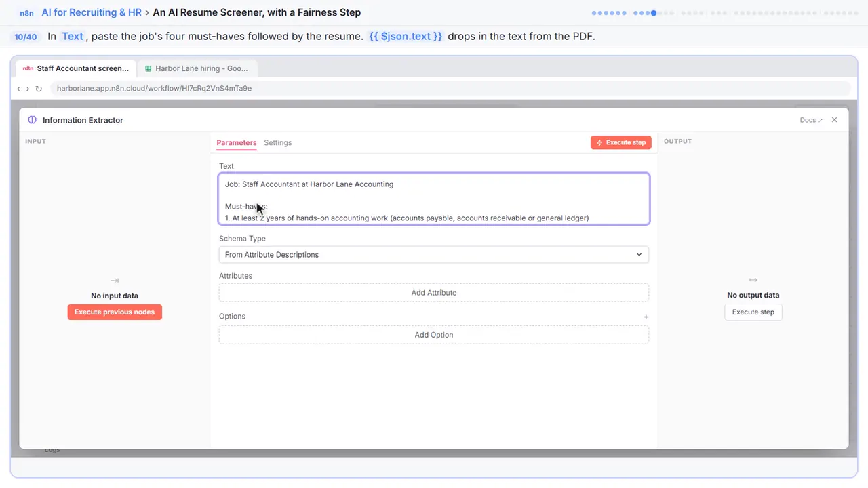
Task: Click the browser forward arrow
Action: pyautogui.click(x=28, y=89)
